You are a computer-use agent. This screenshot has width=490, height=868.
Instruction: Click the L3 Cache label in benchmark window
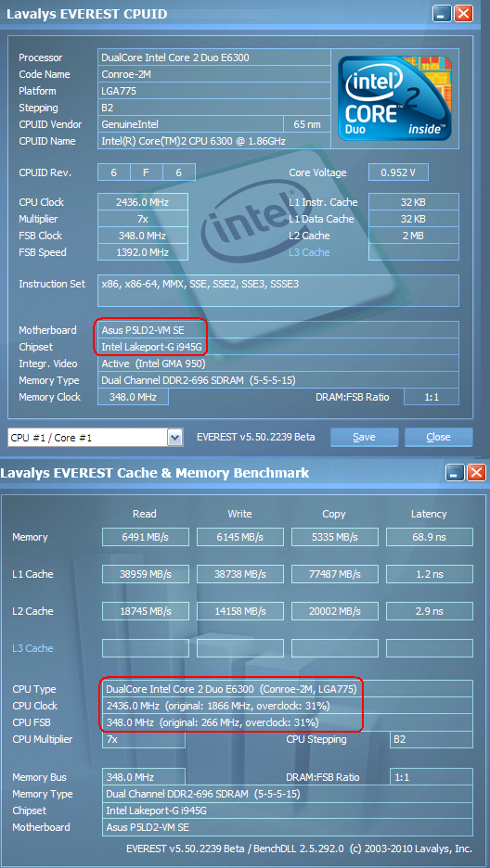(32, 648)
